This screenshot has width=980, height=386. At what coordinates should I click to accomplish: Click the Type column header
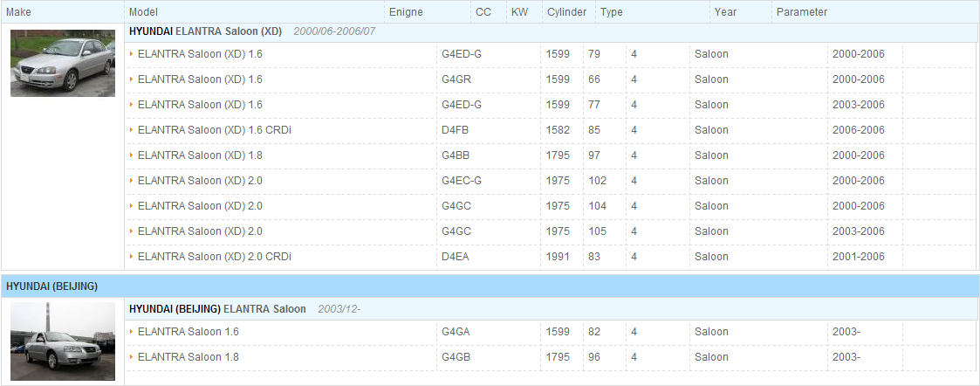click(611, 12)
